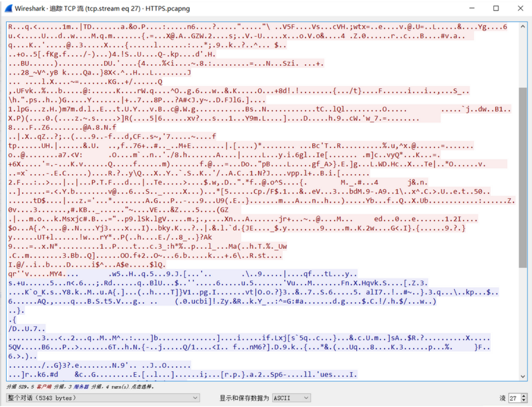Click the server line starting with qr''v.....MY4
The image size is (532, 407).
click(x=182, y=274)
